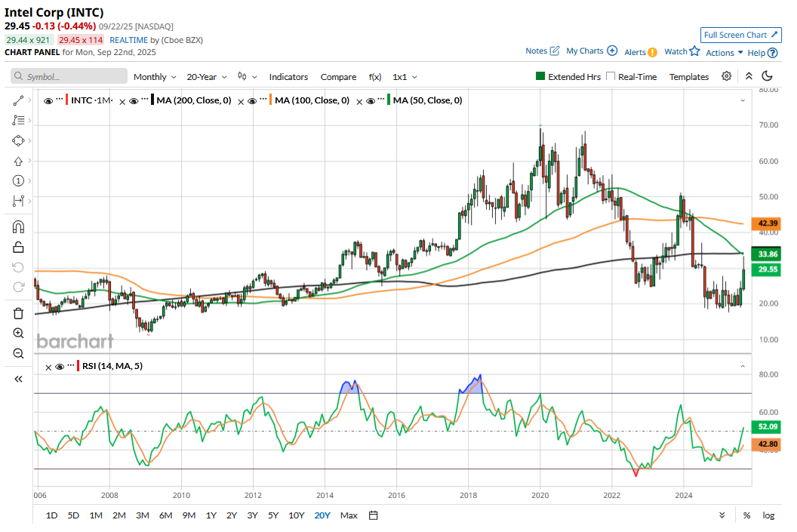Open the Monthly frequency dropdown

(155, 77)
